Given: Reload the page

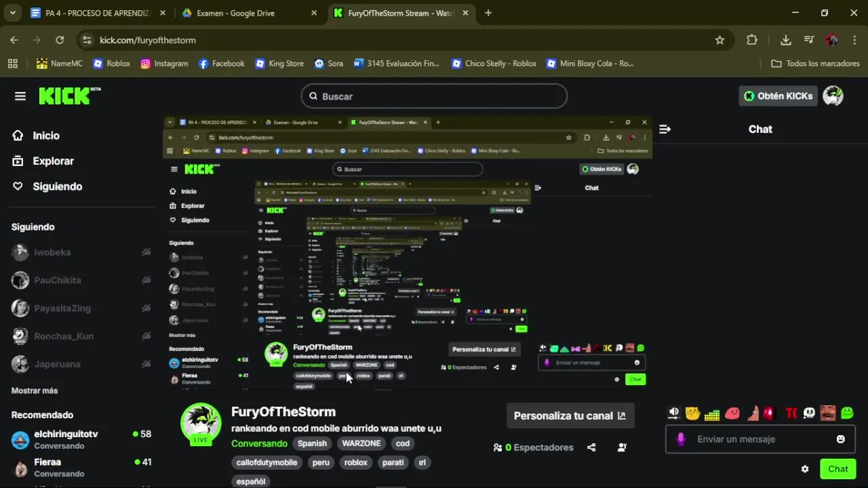Looking at the screenshot, I should tap(60, 40).
